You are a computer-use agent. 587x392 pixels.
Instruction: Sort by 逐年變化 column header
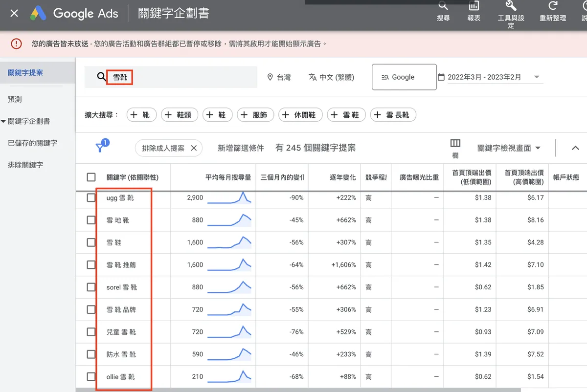coord(343,177)
